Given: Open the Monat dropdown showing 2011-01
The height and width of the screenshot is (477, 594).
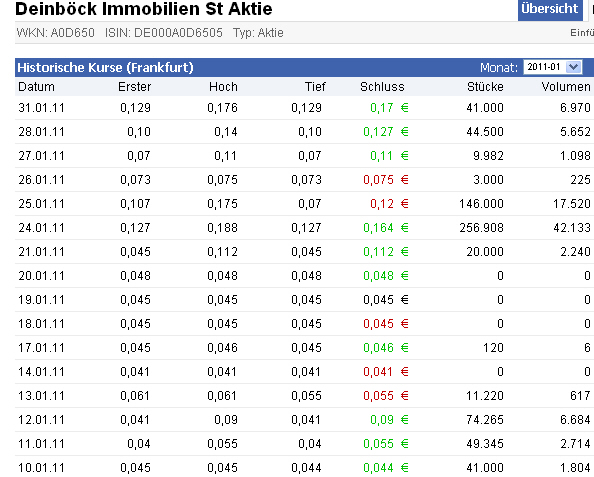Looking at the screenshot, I should coord(553,67).
